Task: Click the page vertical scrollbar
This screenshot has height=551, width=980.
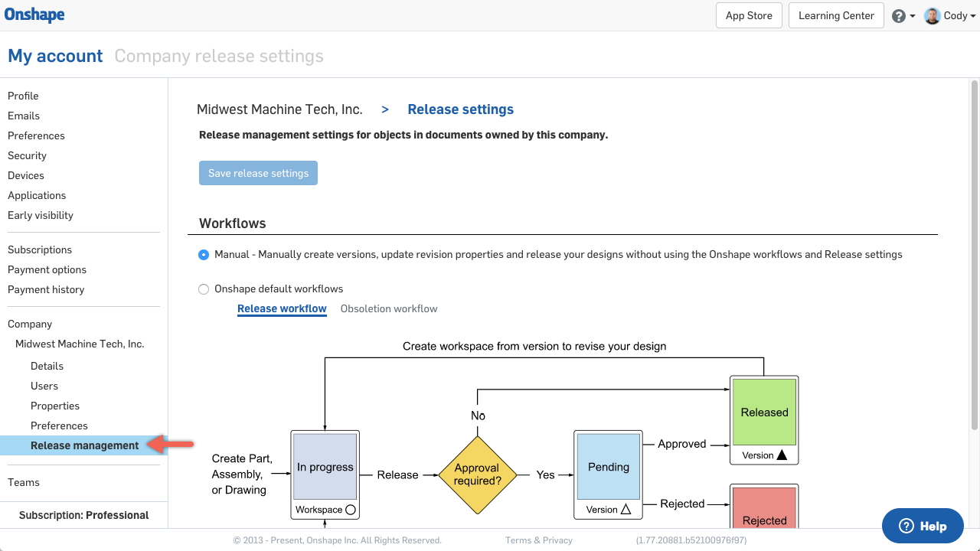Action: click(x=975, y=254)
